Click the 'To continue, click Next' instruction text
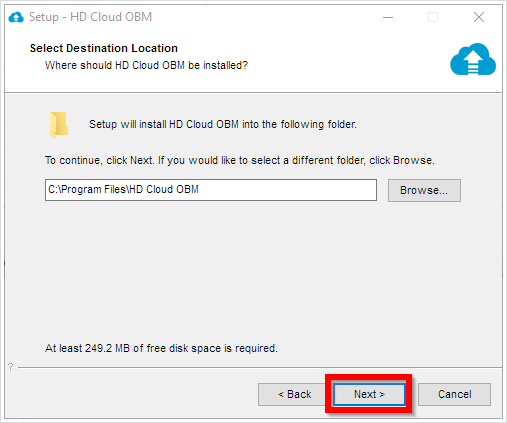Screen dimensions: 507x423 [240, 160]
